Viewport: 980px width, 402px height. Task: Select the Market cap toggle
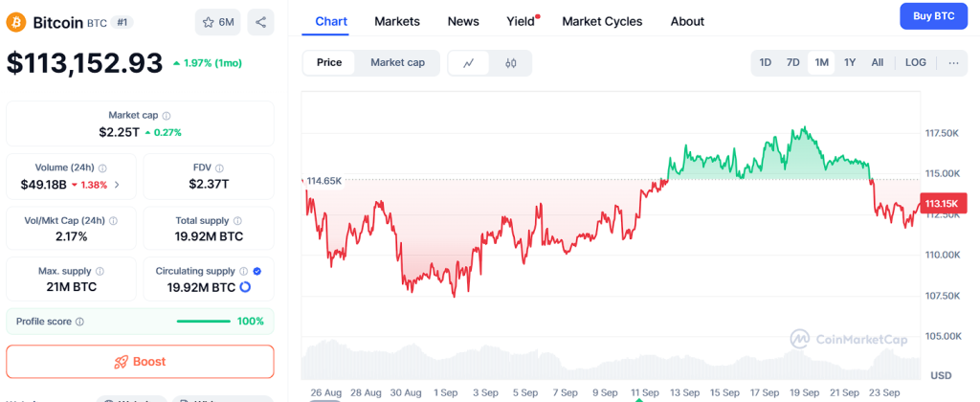(x=397, y=62)
